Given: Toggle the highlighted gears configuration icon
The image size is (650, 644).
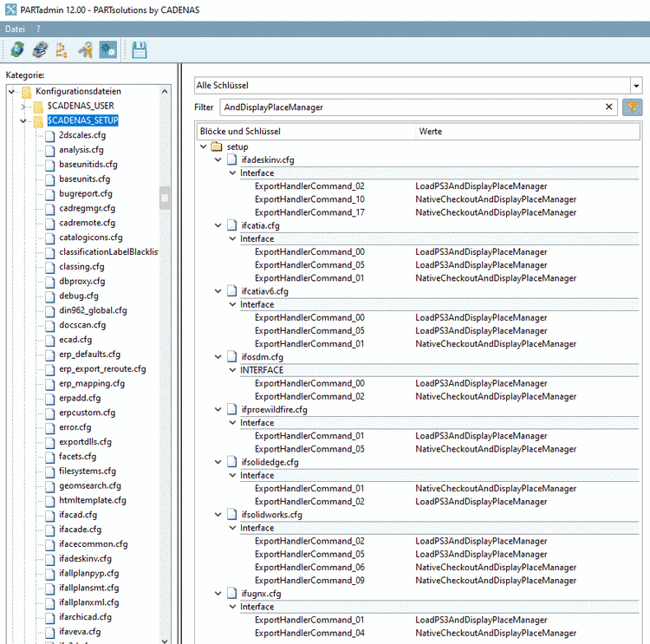Looking at the screenshot, I should [x=108, y=51].
